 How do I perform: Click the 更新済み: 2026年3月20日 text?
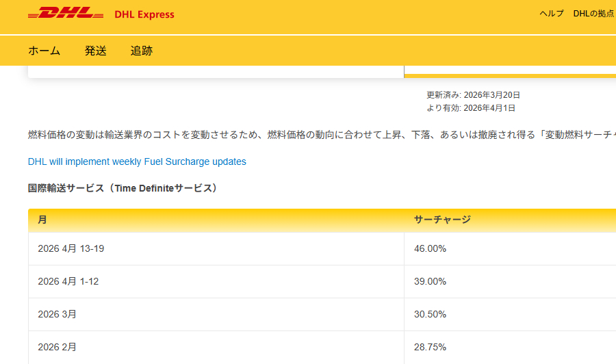474,95
